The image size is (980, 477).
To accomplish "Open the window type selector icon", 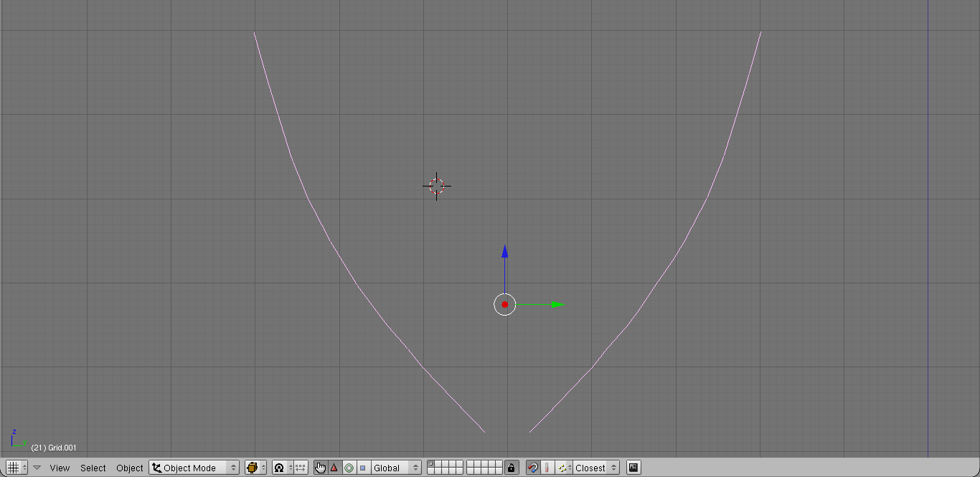I will click(16, 468).
